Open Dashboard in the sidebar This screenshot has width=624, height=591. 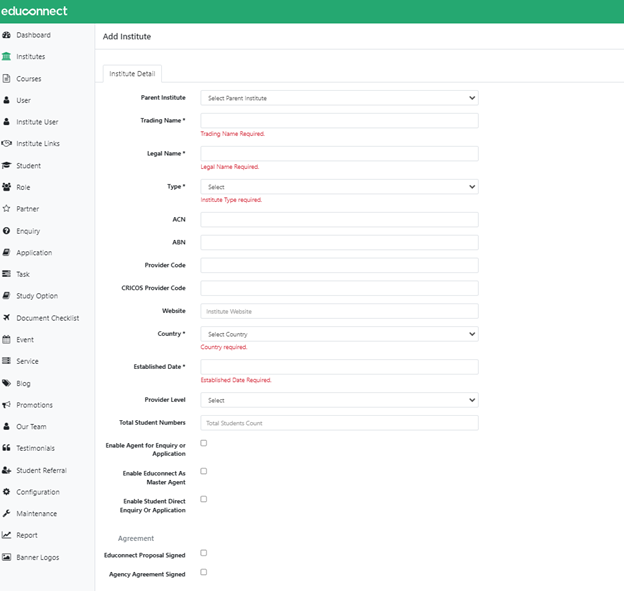pos(33,35)
